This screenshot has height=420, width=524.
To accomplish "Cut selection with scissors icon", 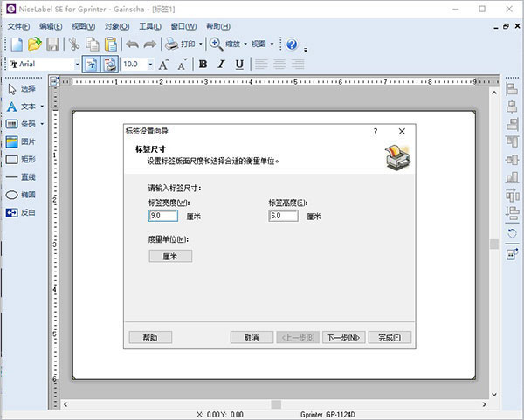I will [74, 45].
